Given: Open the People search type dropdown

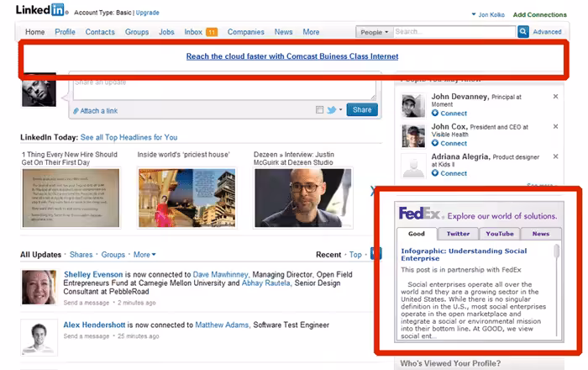Looking at the screenshot, I should (x=375, y=32).
